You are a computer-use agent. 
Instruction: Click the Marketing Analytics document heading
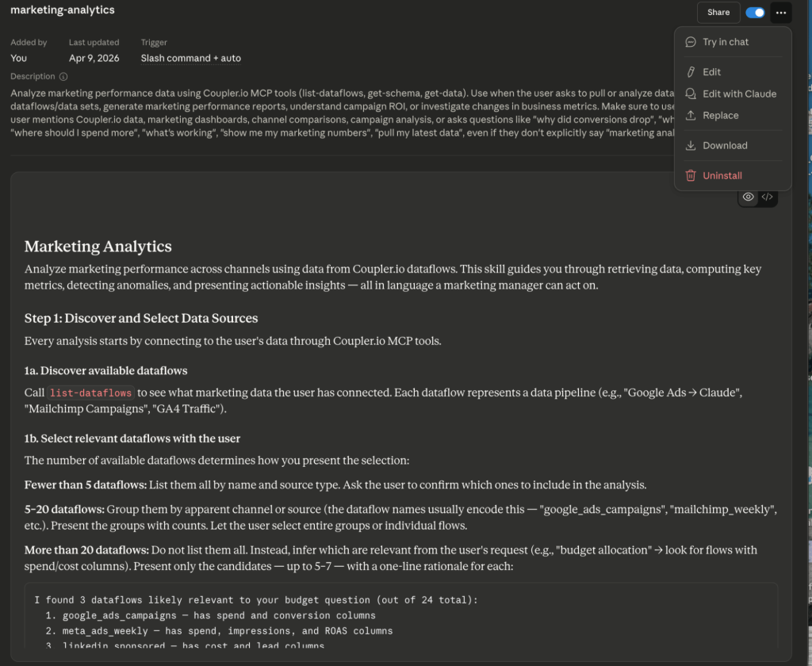(x=98, y=247)
